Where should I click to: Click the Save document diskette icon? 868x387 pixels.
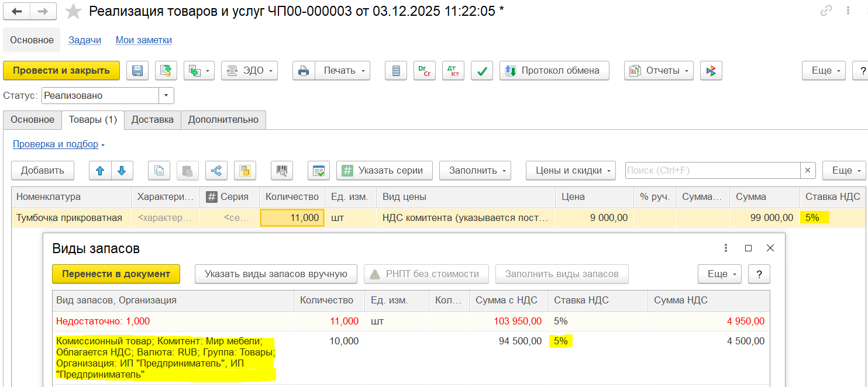pos(137,71)
